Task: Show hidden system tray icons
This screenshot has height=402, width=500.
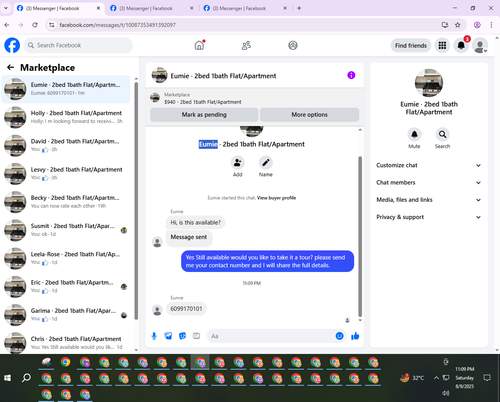Action: (x=436, y=378)
